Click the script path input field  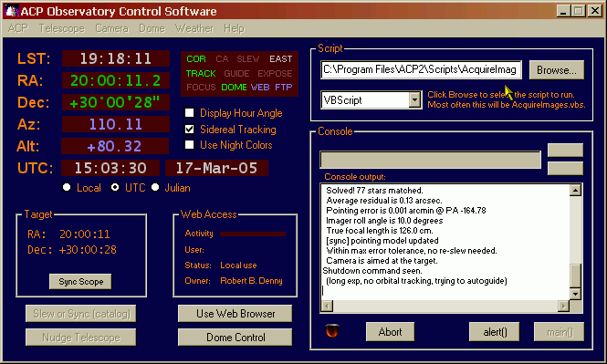[421, 69]
